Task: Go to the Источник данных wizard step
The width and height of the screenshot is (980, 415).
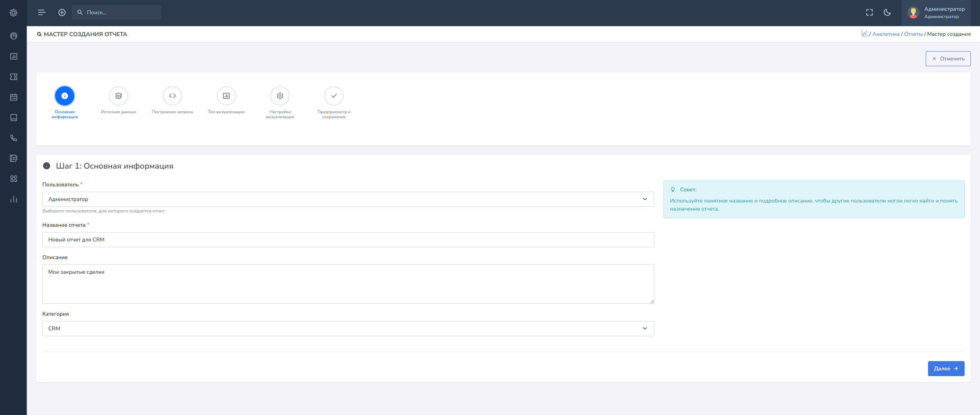Action: [x=119, y=96]
